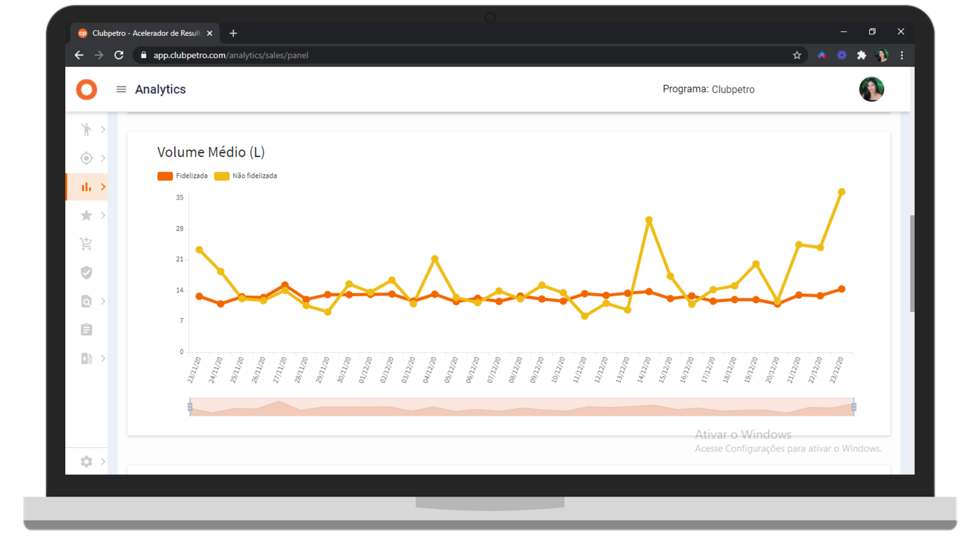Open the target crosshair sidebar icon
This screenshot has height=551, width=980.
[x=86, y=158]
